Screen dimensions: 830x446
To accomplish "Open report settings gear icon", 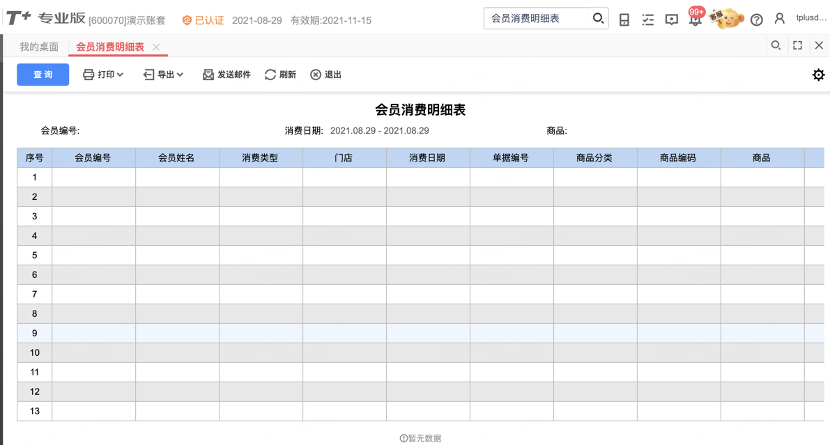I will click(x=818, y=75).
